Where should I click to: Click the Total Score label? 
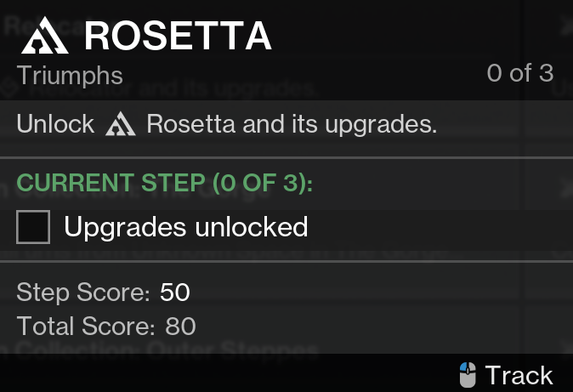86,326
